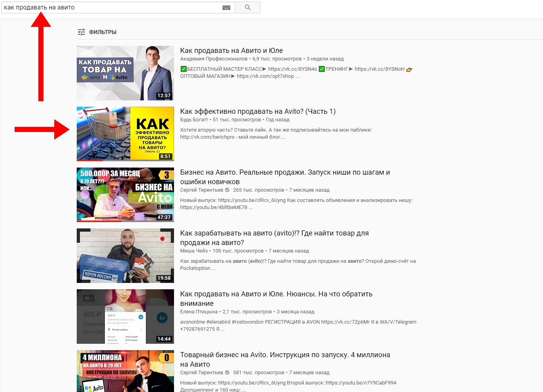Click the 8:51 duration badge
The image size is (543, 392).
pos(165,156)
